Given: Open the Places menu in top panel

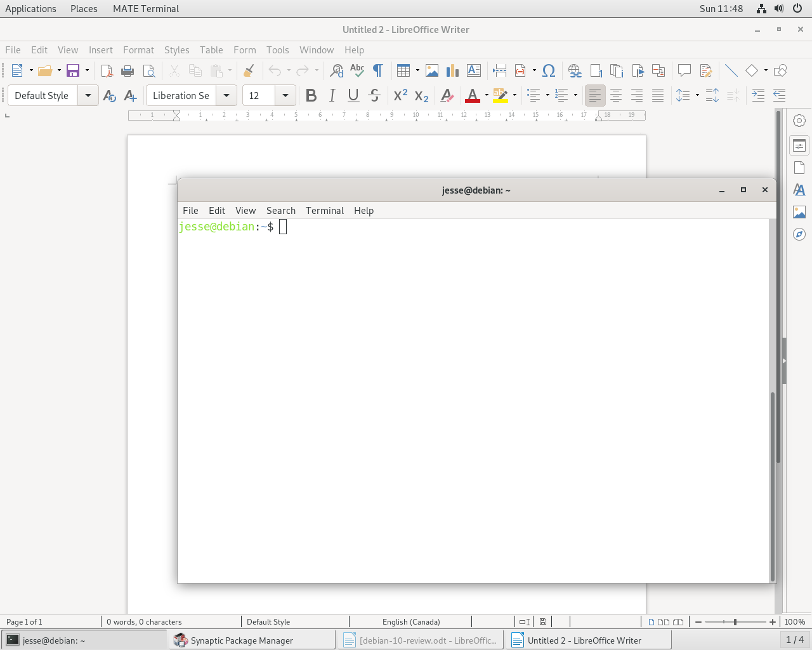Looking at the screenshot, I should coord(84,9).
